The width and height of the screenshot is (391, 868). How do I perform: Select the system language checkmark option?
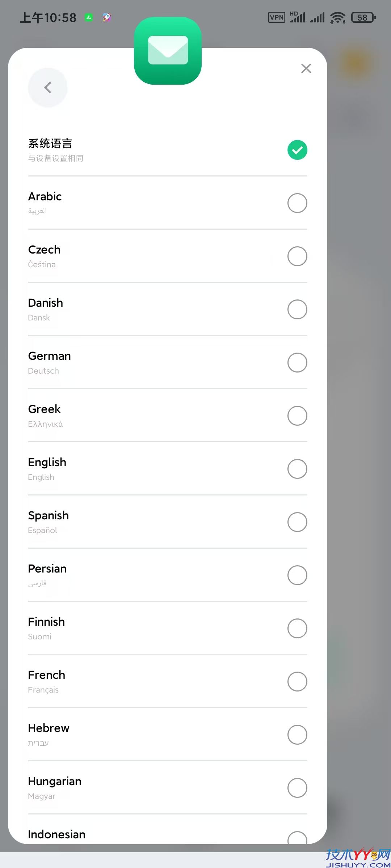point(297,150)
